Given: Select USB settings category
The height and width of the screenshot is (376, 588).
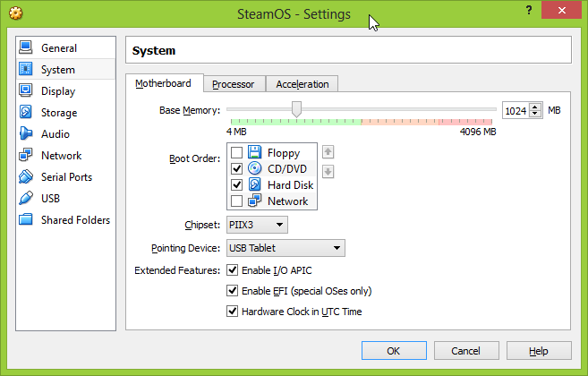Looking at the screenshot, I should point(66,198).
